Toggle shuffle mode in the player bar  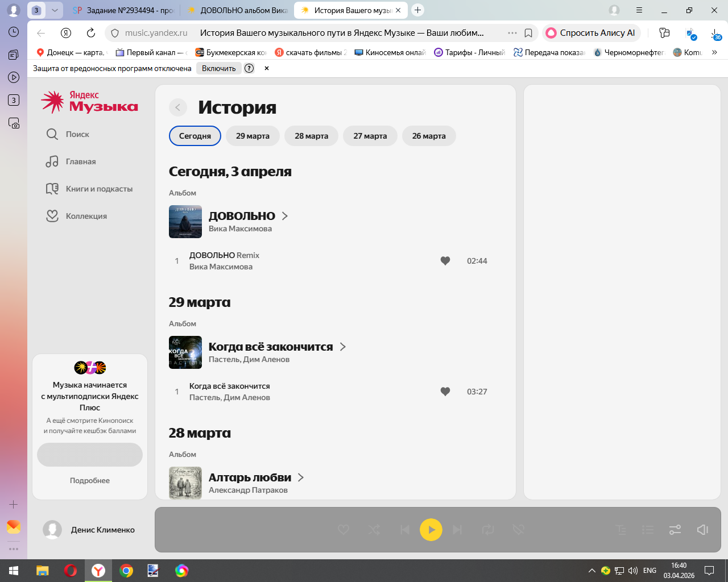pyautogui.click(x=374, y=530)
